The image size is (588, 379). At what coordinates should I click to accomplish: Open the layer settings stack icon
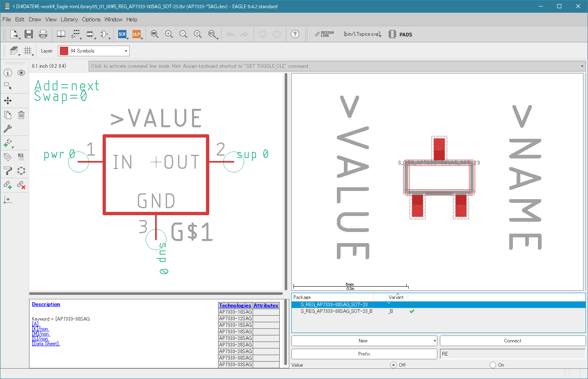click(14, 51)
